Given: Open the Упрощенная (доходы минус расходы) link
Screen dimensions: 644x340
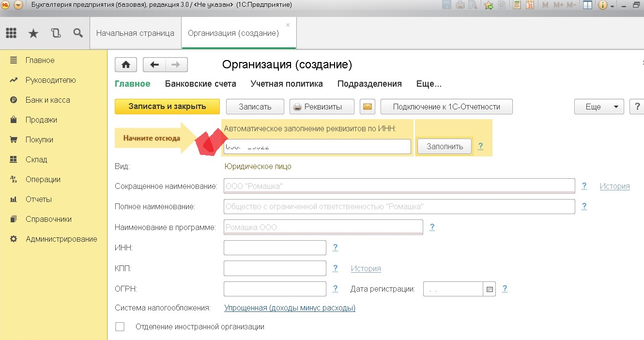Looking at the screenshot, I should click(x=290, y=308).
